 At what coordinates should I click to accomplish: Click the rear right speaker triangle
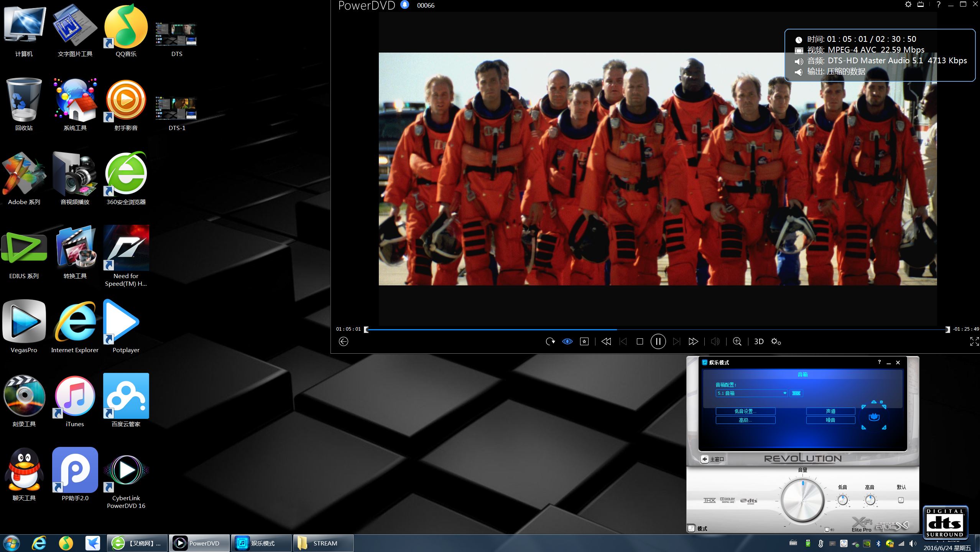[884, 427]
